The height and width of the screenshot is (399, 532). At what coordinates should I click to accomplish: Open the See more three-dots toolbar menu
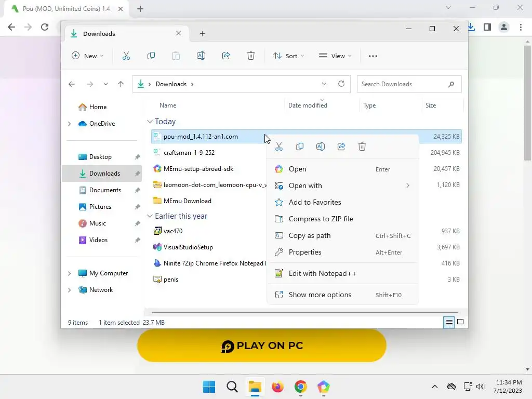pos(373,56)
